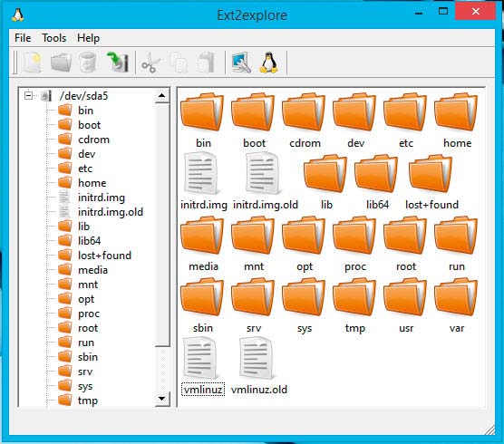This screenshot has height=444, width=504.
Task: Collapse the /dev/sda5 tree node
Action: [29, 95]
